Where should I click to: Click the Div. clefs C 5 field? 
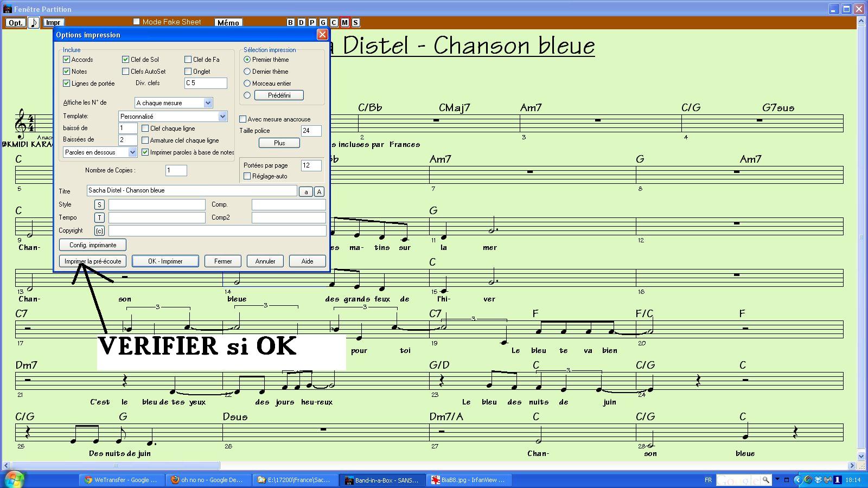(206, 83)
